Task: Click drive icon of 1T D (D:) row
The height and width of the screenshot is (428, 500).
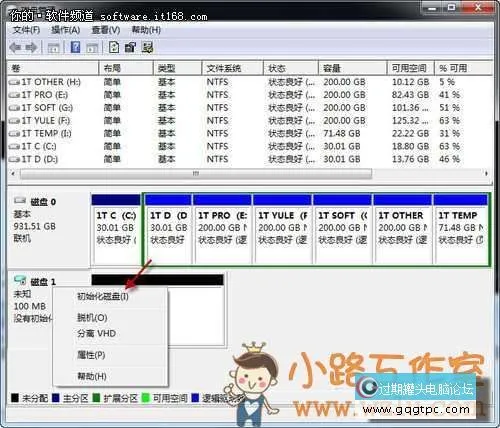Action: pos(14,159)
